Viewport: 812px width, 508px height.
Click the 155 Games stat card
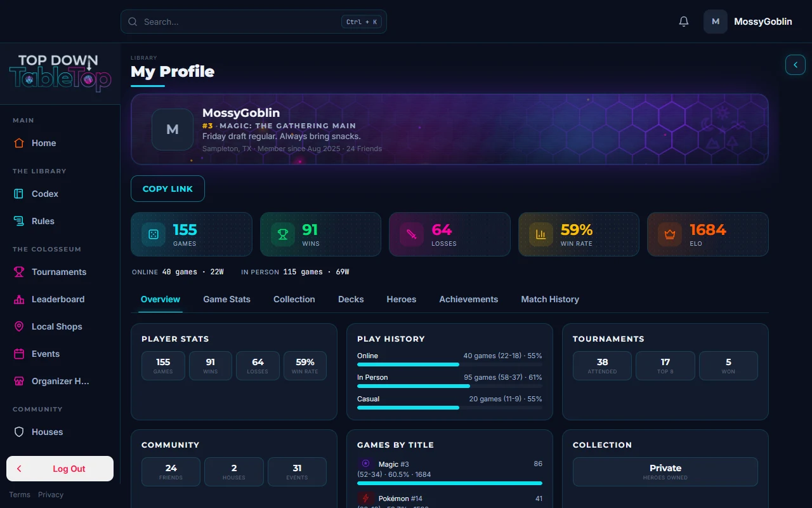point(191,234)
